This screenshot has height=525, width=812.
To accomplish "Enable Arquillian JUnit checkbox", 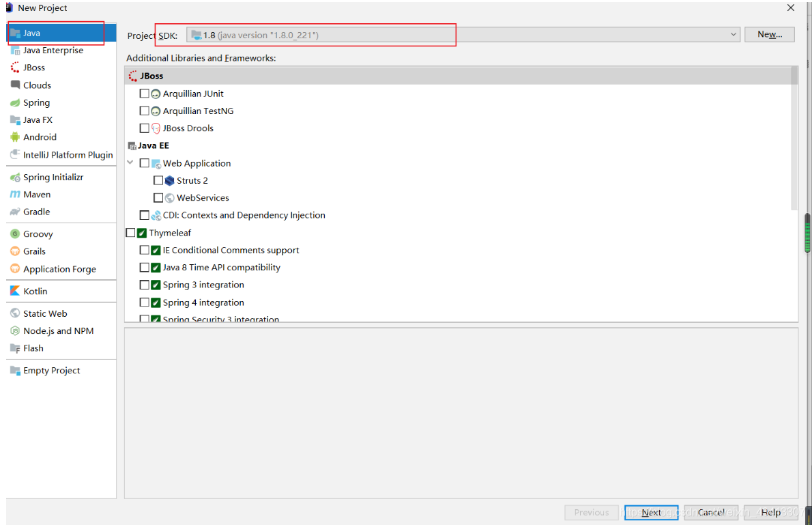I will click(x=145, y=94).
